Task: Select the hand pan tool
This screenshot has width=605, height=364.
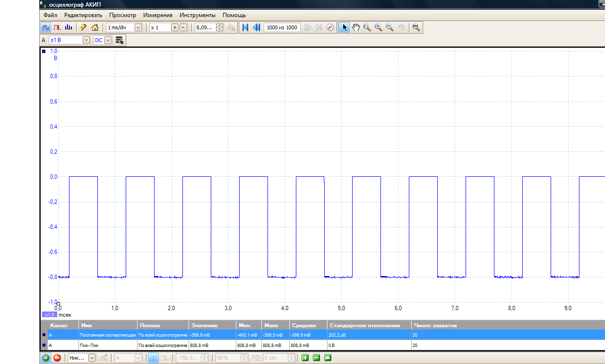Action: [x=356, y=27]
